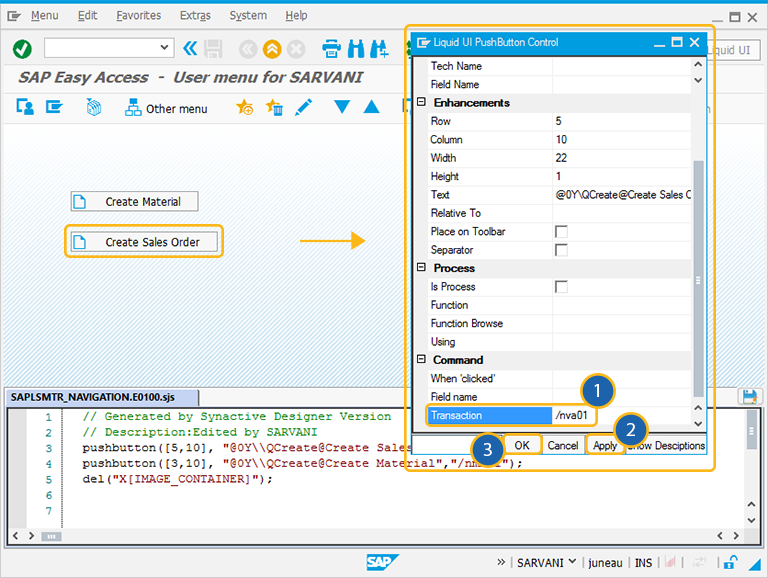The width and height of the screenshot is (768, 578).
Task: Click the Move Favorites down triangle
Action: 342,106
